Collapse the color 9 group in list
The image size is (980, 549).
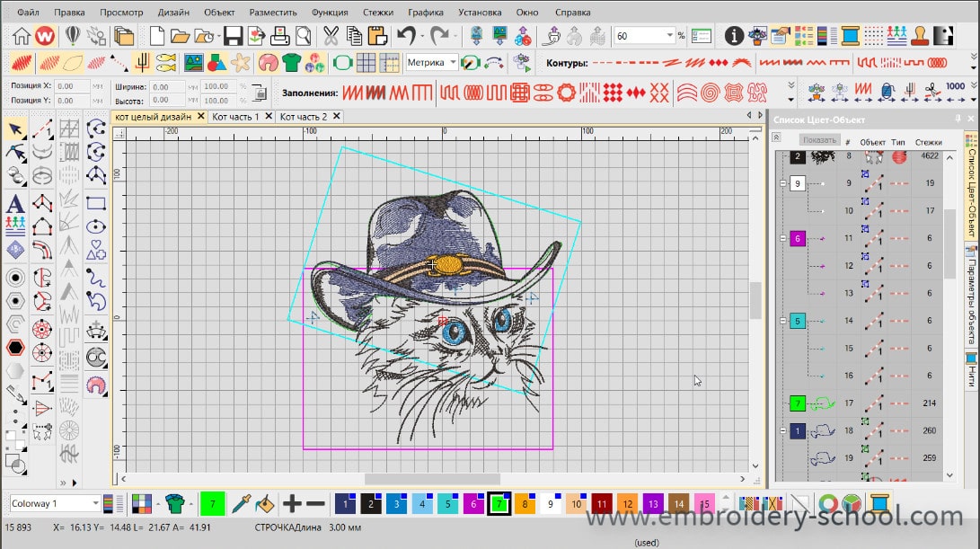tap(783, 183)
